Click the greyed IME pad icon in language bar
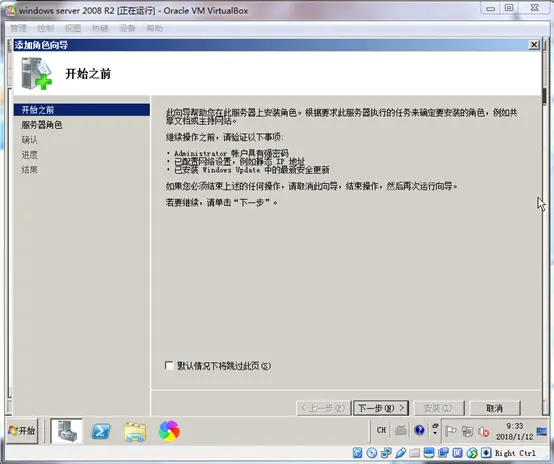Screen dimensions: 554x464 [x=401, y=430]
